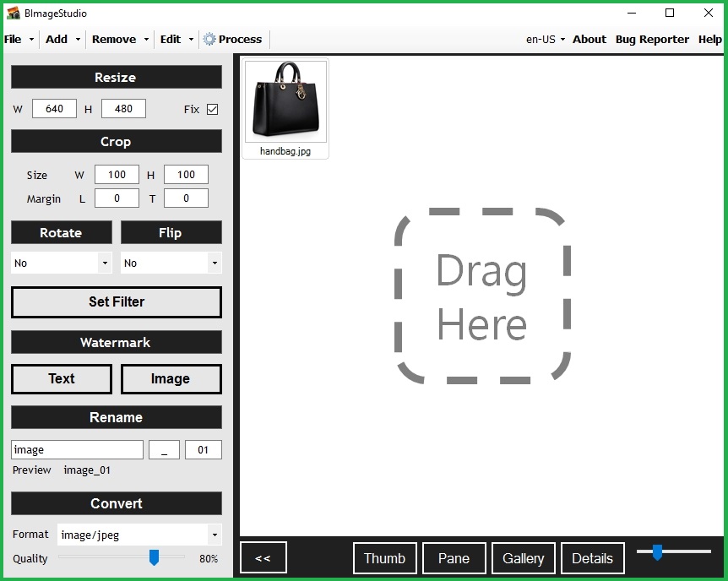
Task: Open the File menu
Action: click(x=13, y=39)
